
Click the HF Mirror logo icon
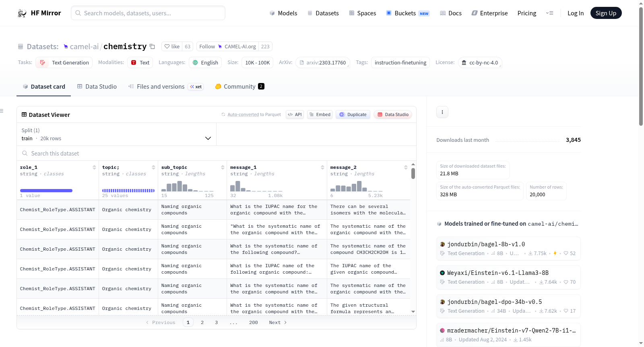[22, 13]
